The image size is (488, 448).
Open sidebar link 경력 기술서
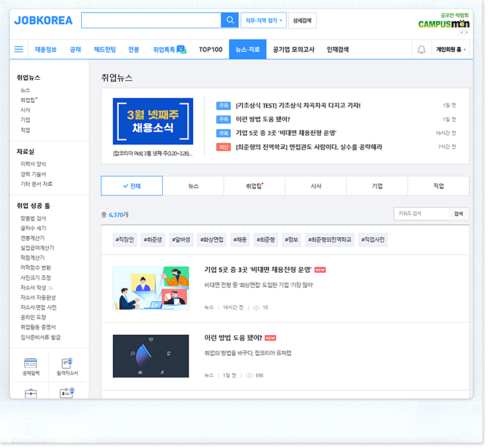(x=33, y=174)
